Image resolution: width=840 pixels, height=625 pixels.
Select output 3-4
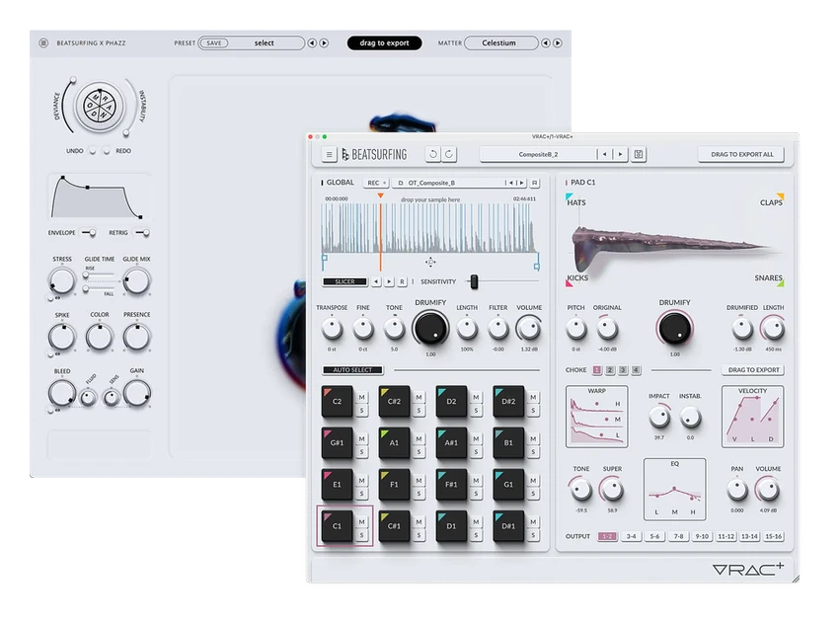pyautogui.click(x=631, y=536)
